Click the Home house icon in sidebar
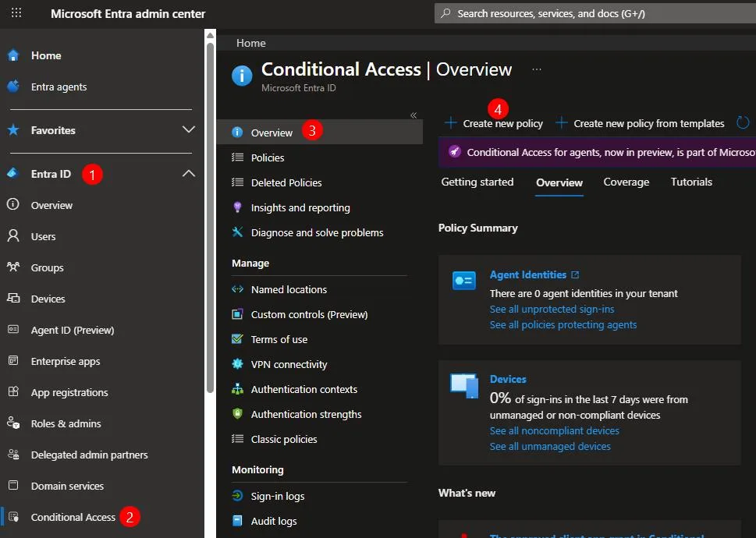The height and width of the screenshot is (538, 756). tap(13, 55)
